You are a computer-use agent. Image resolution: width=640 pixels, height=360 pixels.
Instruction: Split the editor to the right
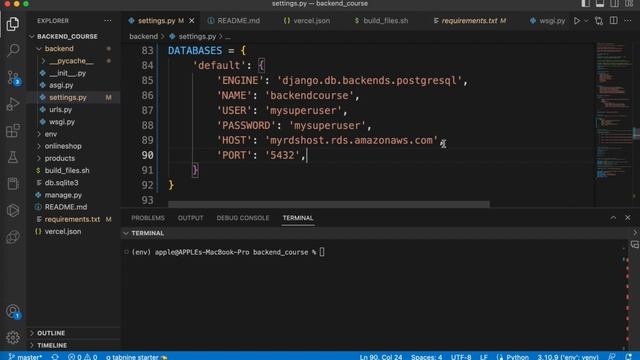(x=613, y=20)
